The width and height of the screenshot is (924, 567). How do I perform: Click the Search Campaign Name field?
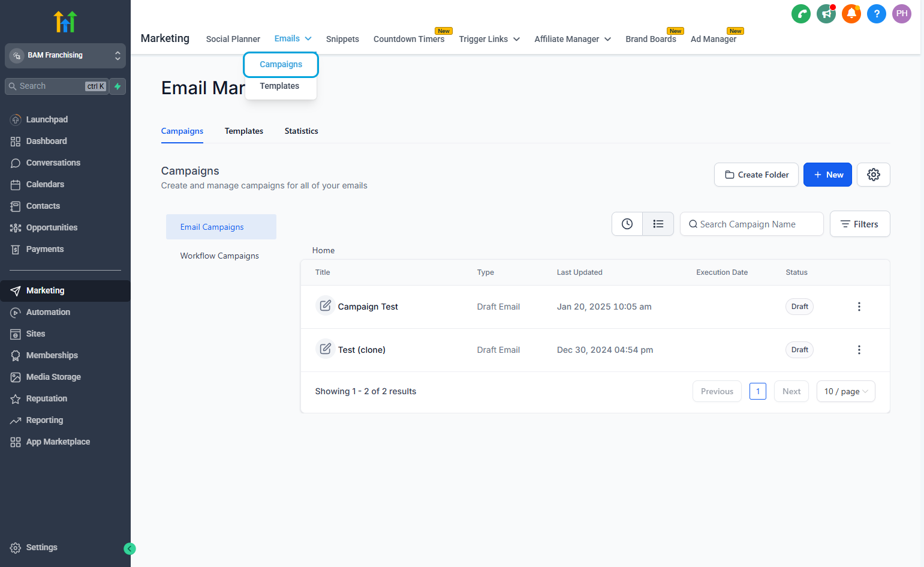(x=752, y=224)
